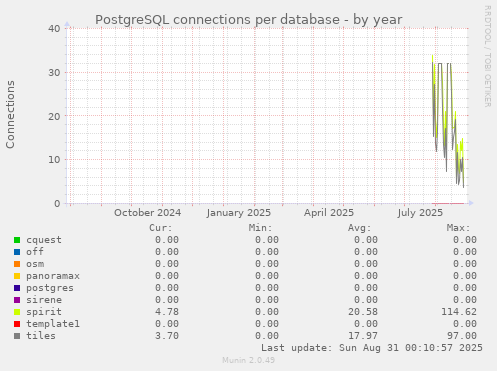Viewport: 497px width, 371px height.
Task: Click the postgres database label
Action: (x=50, y=288)
